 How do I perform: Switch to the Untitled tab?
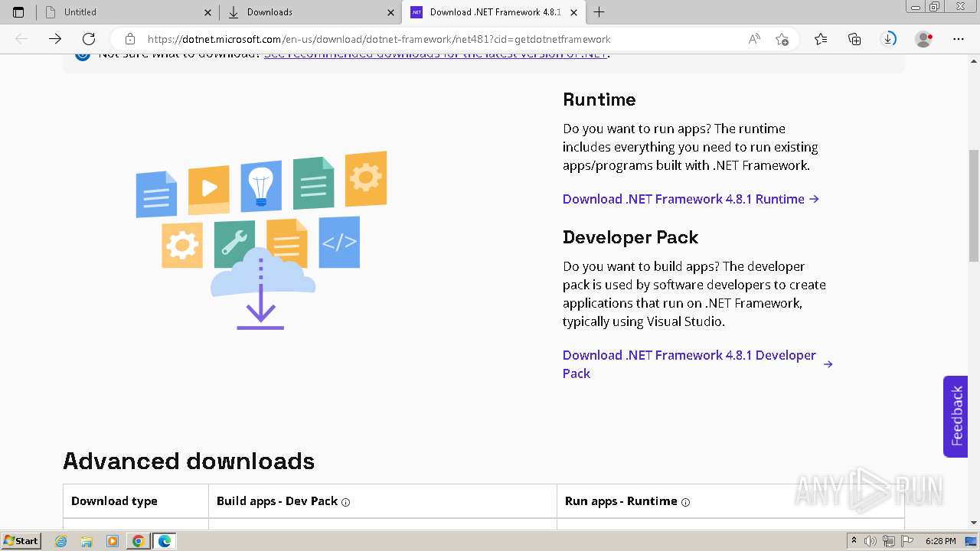[x=127, y=12]
